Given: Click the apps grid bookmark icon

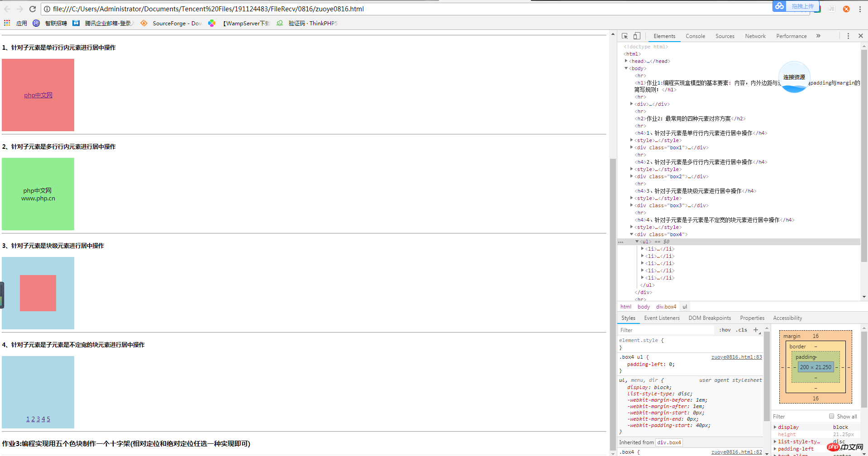Looking at the screenshot, I should 7,23.
